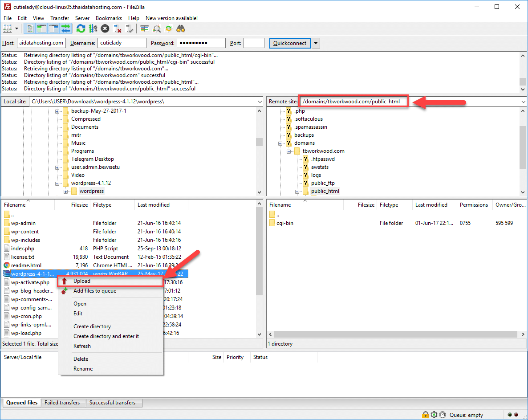The width and height of the screenshot is (528, 420).
Task: Click the transfer type gear icon in status bar
Action: click(x=434, y=415)
